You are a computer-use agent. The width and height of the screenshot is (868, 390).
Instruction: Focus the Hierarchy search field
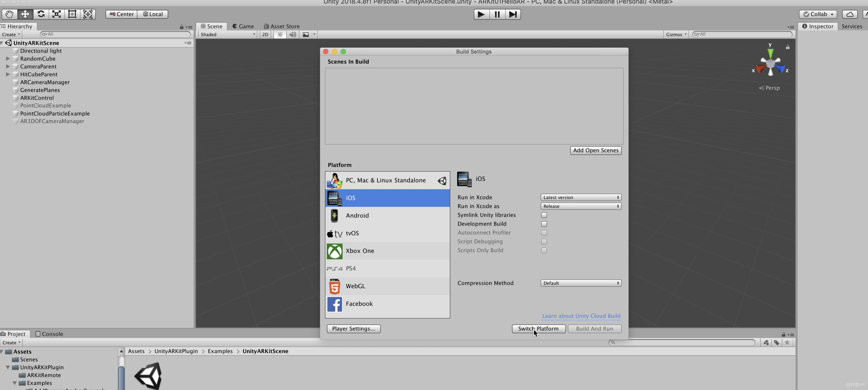(115, 34)
